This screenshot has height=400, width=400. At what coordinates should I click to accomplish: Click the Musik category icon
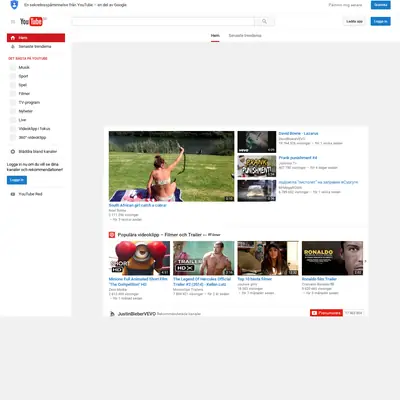13,67
